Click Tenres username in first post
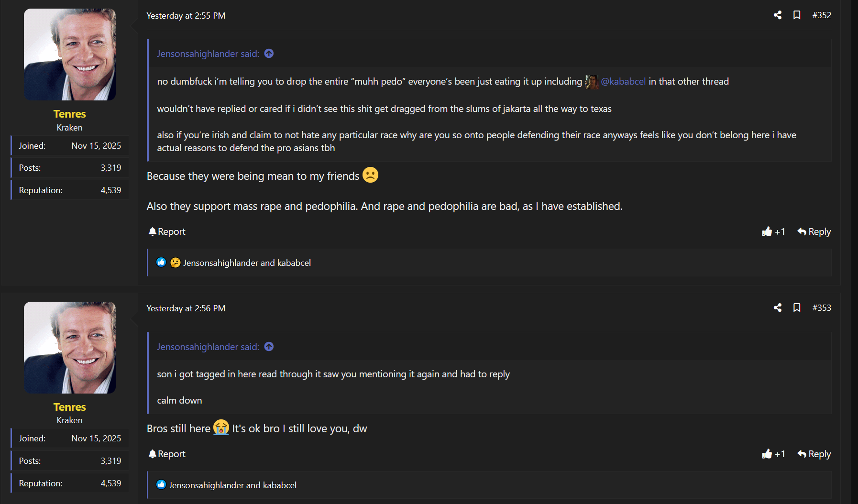This screenshot has height=504, width=858. (x=70, y=114)
